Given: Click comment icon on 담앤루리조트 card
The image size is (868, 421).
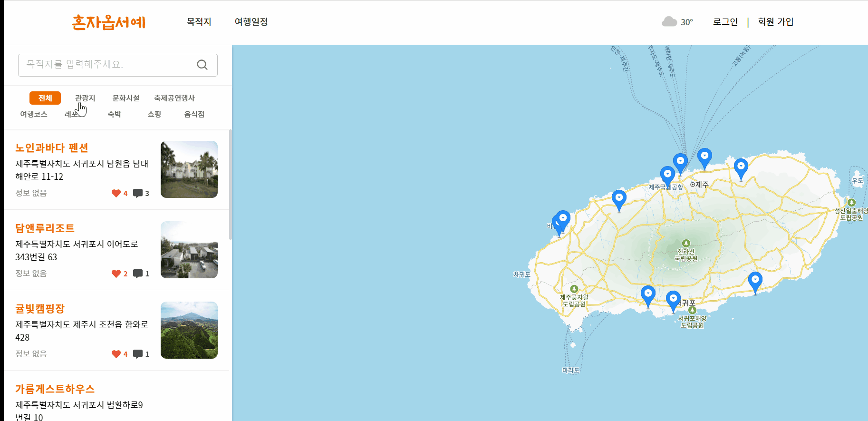Looking at the screenshot, I should (138, 274).
